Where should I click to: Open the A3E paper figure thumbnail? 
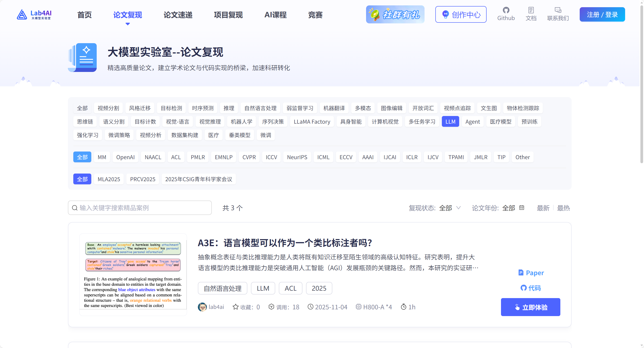(133, 274)
